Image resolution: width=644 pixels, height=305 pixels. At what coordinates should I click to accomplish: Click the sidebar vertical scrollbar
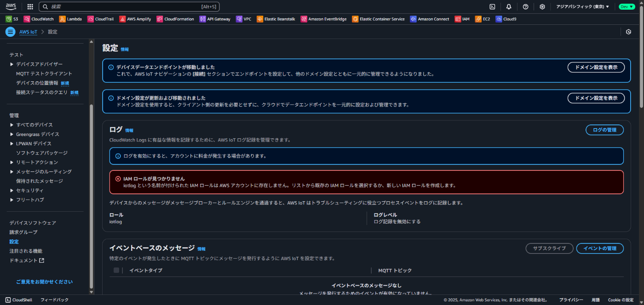pos(91,197)
